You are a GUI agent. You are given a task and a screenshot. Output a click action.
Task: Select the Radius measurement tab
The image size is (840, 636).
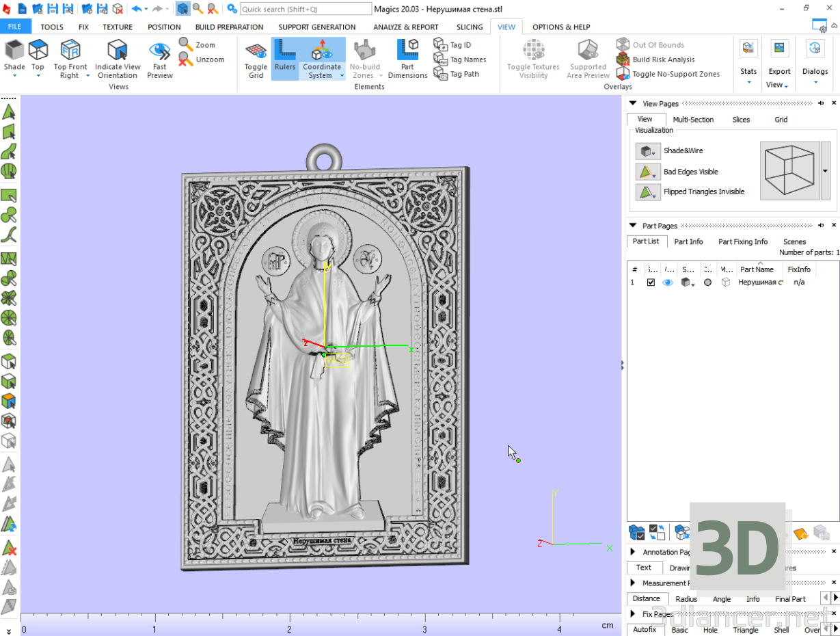click(686, 599)
